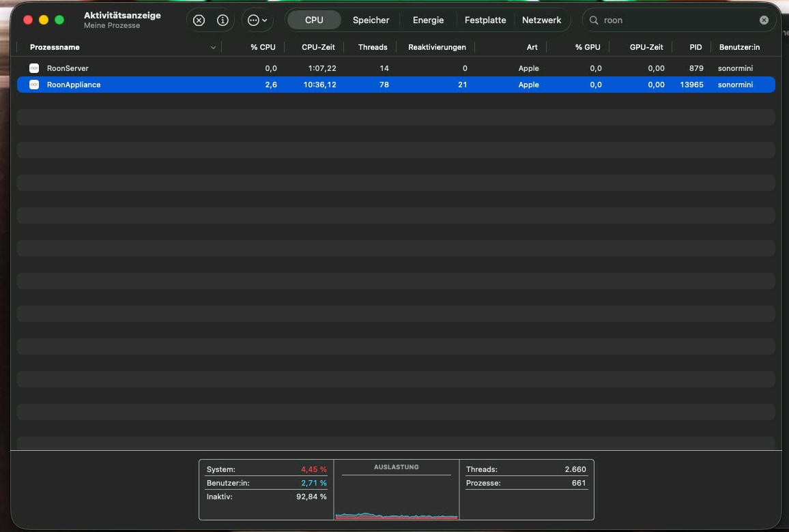
Task: Zoom the Aktivitätsanzeige window with green button
Action: click(x=59, y=20)
